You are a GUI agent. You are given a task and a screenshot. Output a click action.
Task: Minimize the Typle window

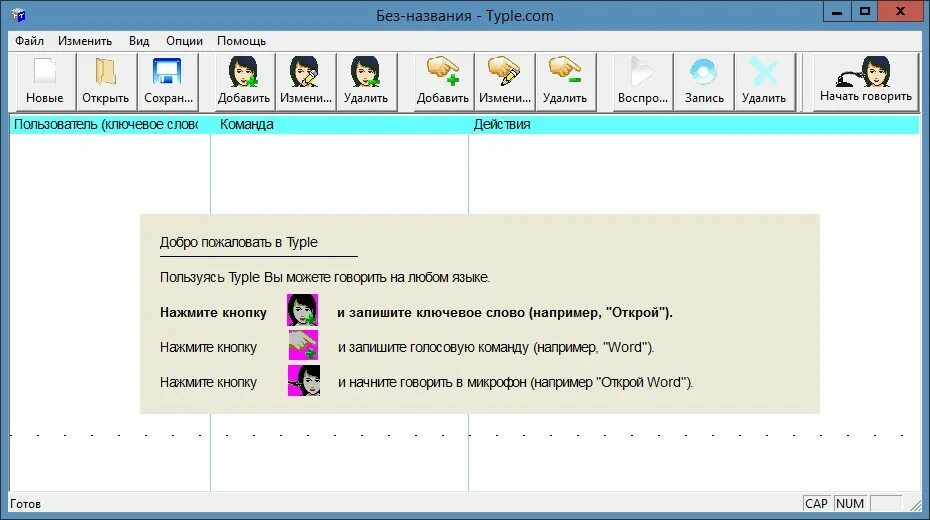pos(837,12)
